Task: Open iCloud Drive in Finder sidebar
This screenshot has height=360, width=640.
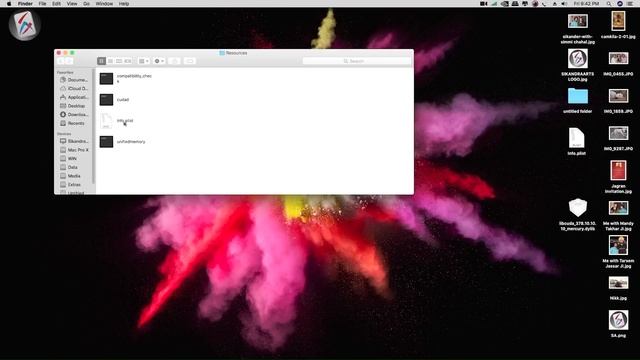Action: (74, 89)
